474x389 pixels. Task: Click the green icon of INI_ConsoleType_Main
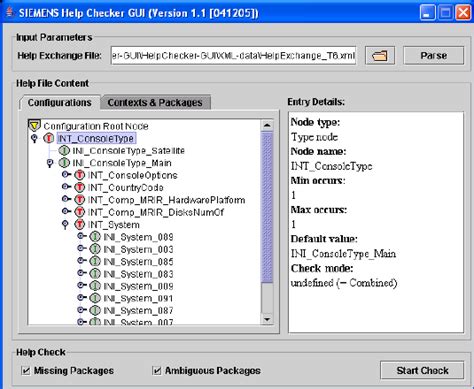pyautogui.click(x=64, y=163)
